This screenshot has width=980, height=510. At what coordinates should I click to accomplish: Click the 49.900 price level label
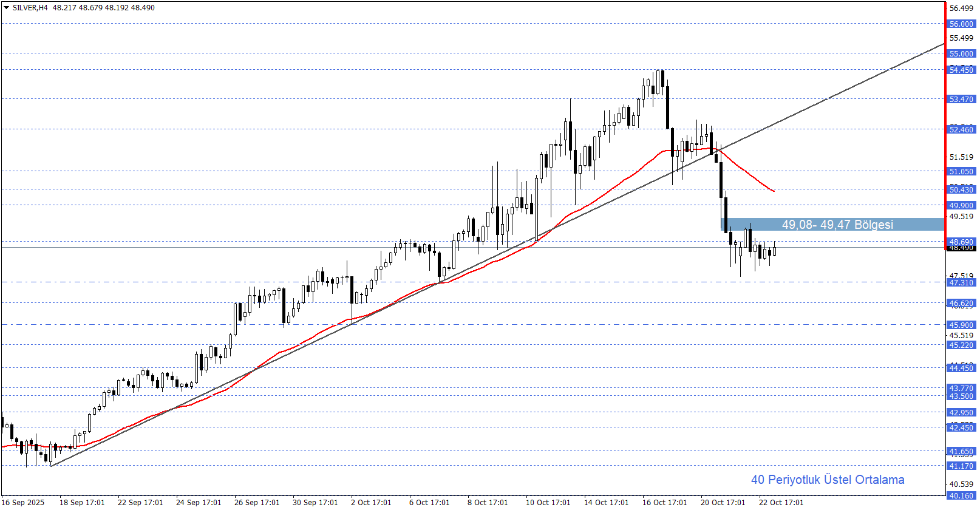tap(961, 206)
